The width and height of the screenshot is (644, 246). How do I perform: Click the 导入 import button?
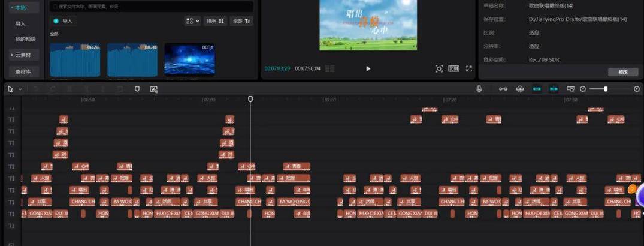coord(64,21)
